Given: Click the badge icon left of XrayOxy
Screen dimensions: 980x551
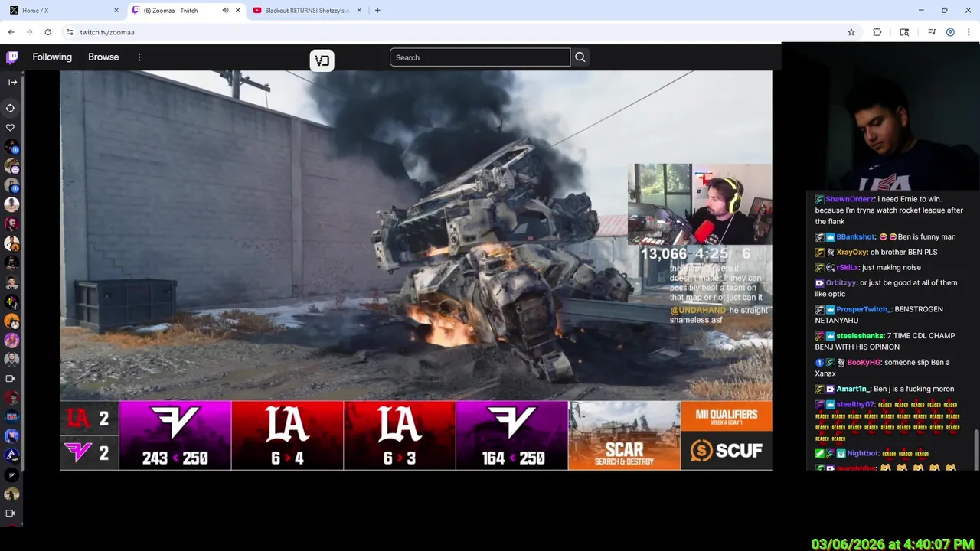Looking at the screenshot, I should 830,253.
